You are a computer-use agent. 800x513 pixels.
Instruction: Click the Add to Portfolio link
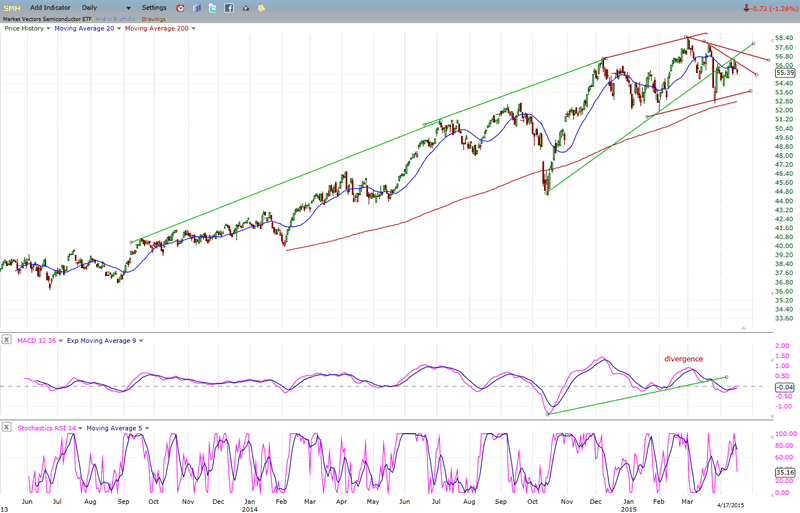pyautogui.click(x=115, y=19)
